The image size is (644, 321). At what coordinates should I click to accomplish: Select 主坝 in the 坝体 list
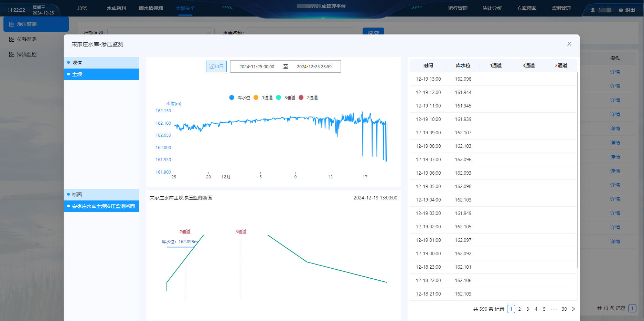click(x=101, y=74)
